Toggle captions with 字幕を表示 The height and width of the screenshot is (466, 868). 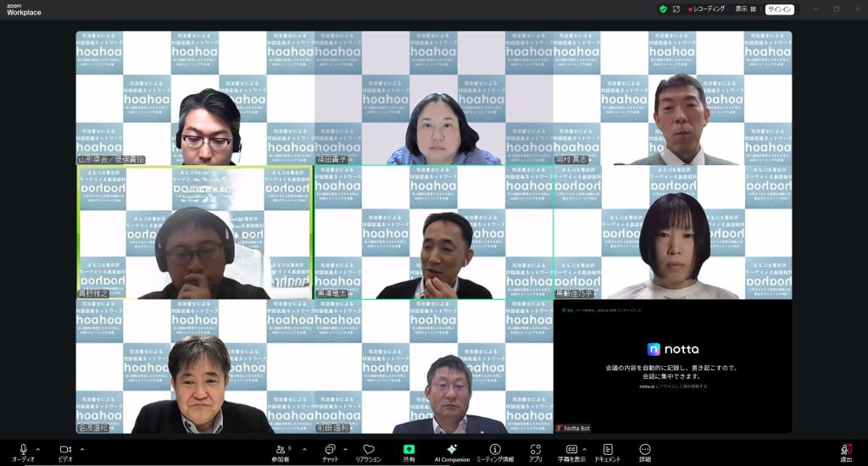tap(572, 450)
